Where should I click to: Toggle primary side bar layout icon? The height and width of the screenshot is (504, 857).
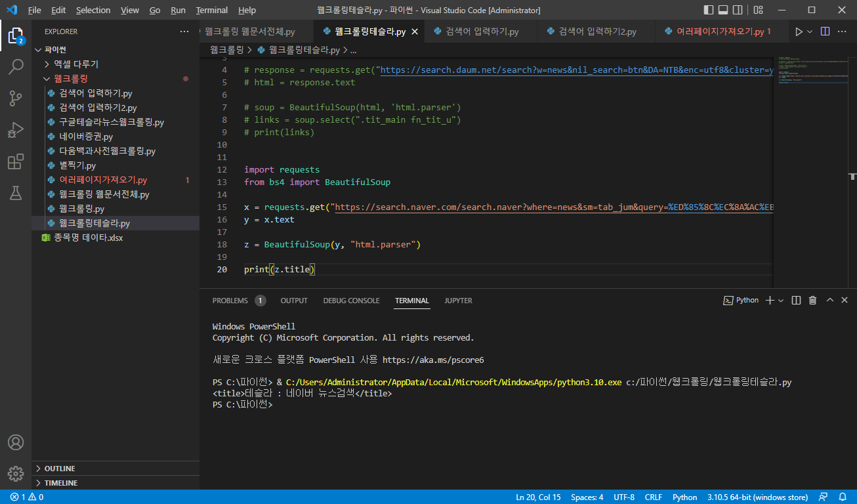(x=709, y=10)
